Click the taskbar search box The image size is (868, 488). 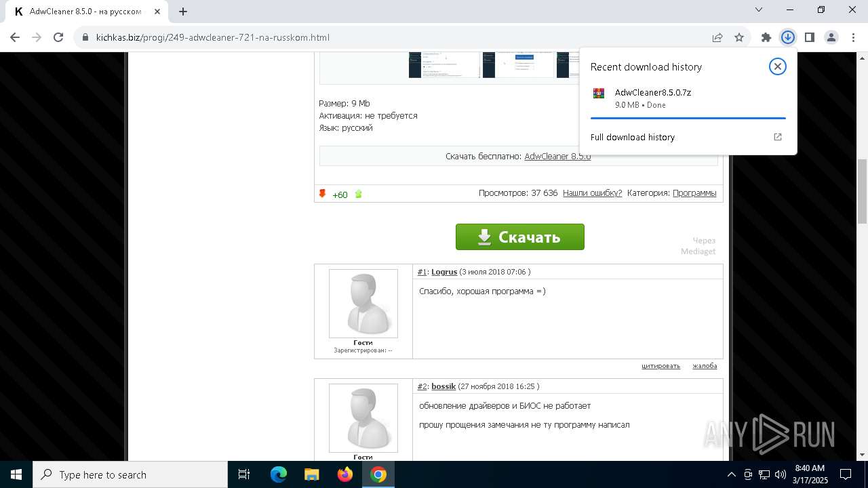[130, 474]
